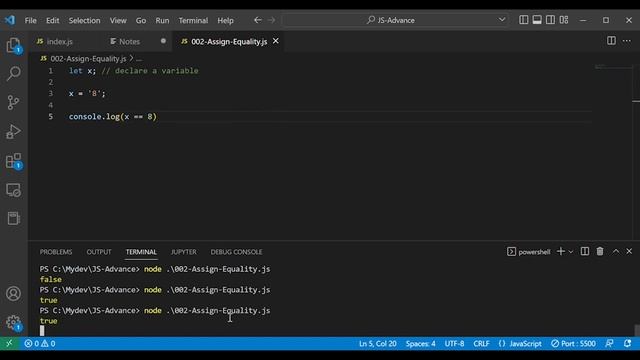Open the Help menu
The height and width of the screenshot is (360, 640).
pyautogui.click(x=225, y=20)
